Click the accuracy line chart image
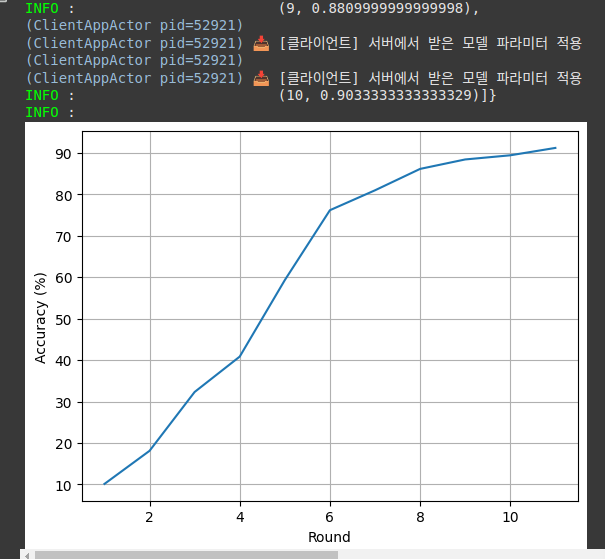 (x=306, y=335)
